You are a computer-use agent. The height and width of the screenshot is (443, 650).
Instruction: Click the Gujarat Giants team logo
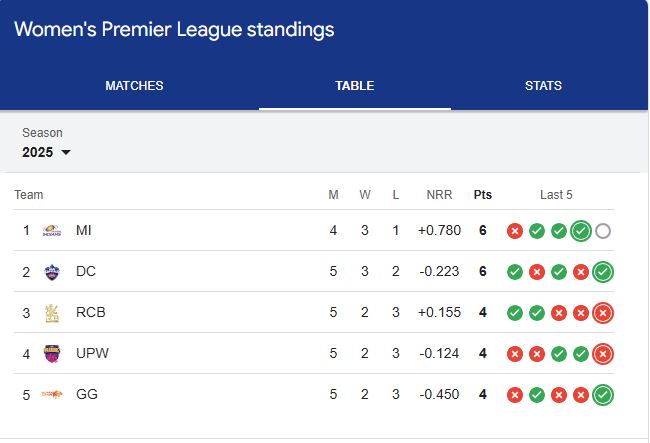(x=52, y=394)
